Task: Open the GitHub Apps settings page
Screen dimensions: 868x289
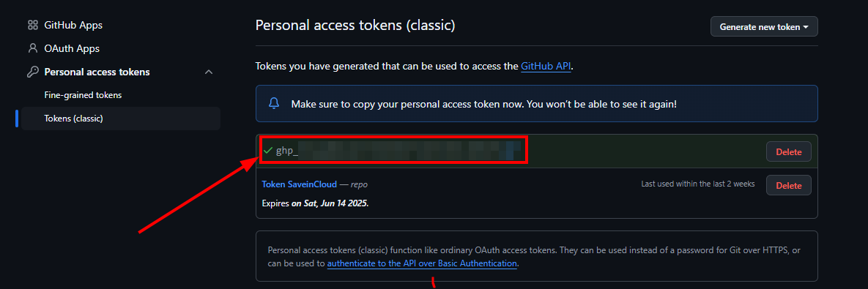Action: [x=73, y=25]
